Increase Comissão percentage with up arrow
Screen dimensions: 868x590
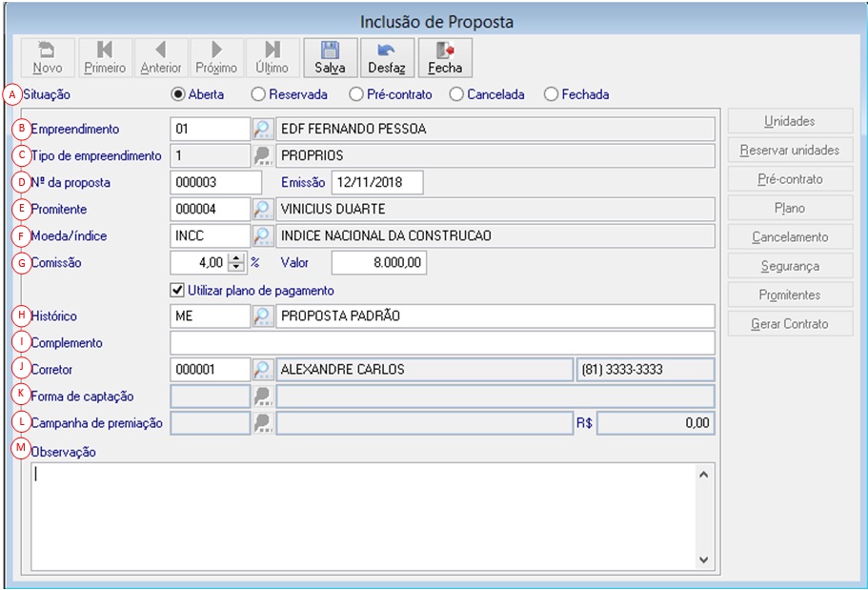pos(236,257)
